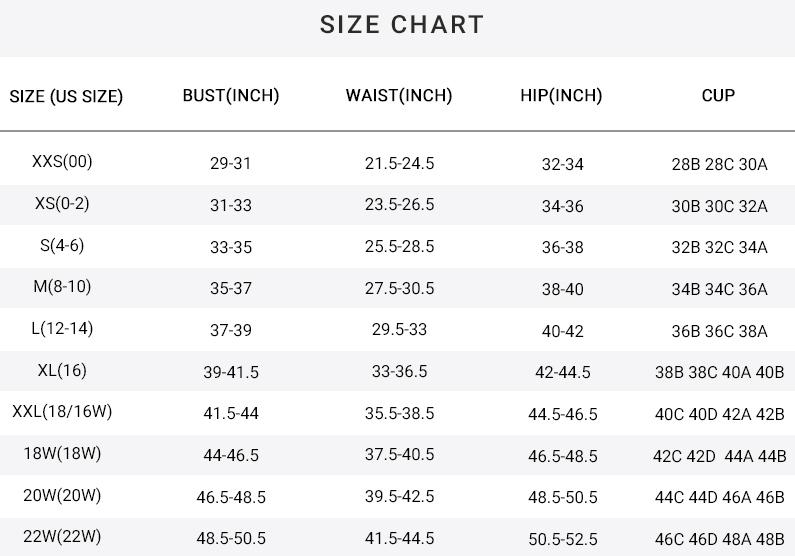
Task: Select the L(12-14) size label
Action: click(x=62, y=329)
